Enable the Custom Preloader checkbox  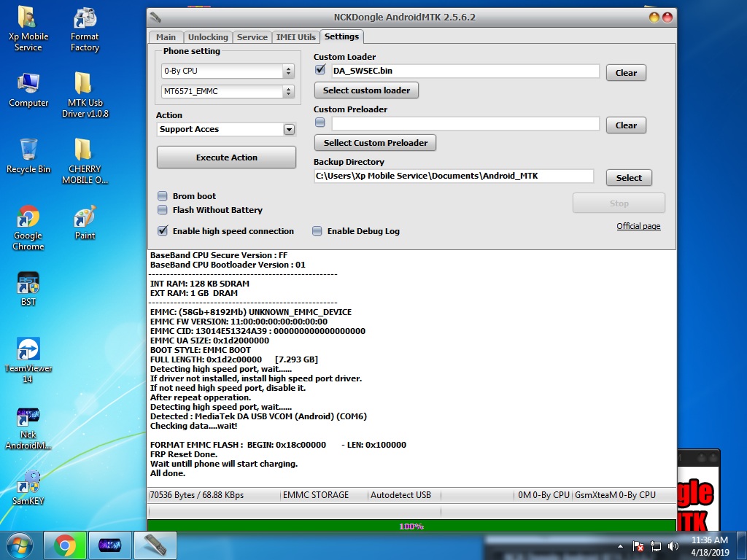pyautogui.click(x=320, y=122)
